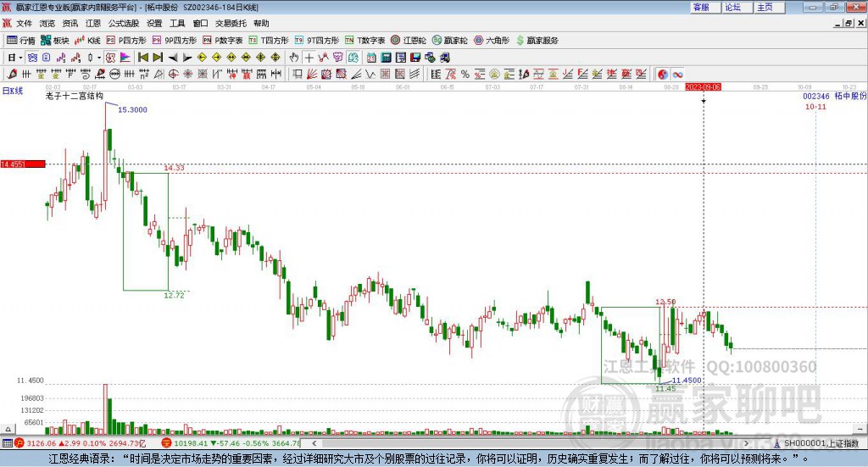
Task: Select the zigzag V wave tool
Action: (x=370, y=74)
